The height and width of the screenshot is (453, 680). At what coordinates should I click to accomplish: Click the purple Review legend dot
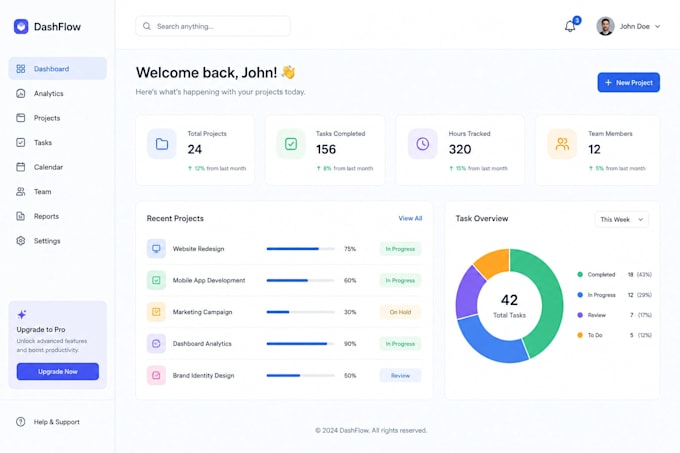tap(580, 315)
